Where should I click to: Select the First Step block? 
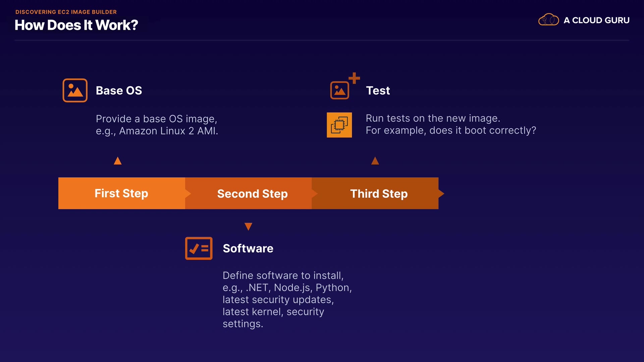pos(121,193)
